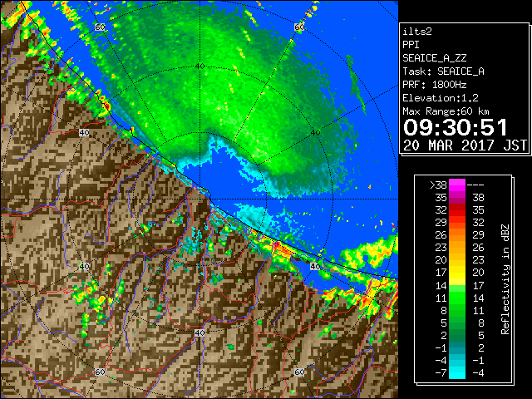Click the '60' range label in southeast sector
The image size is (532, 399).
pos(299,372)
